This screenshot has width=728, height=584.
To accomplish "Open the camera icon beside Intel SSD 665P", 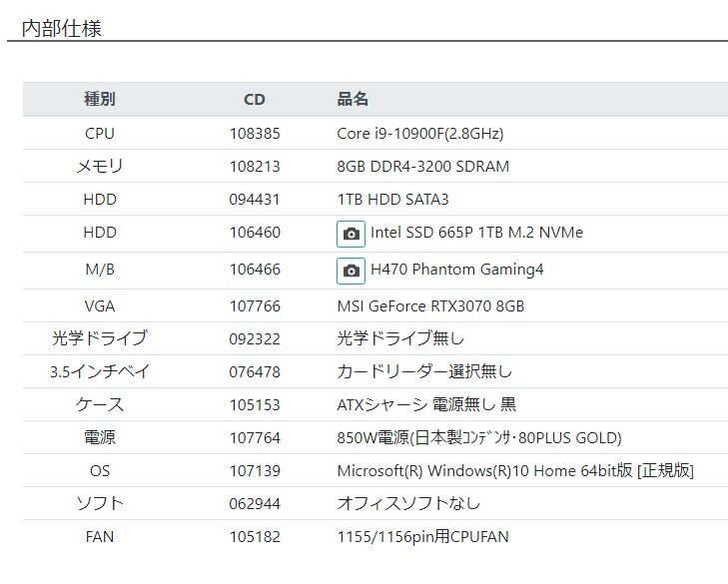I will (351, 234).
